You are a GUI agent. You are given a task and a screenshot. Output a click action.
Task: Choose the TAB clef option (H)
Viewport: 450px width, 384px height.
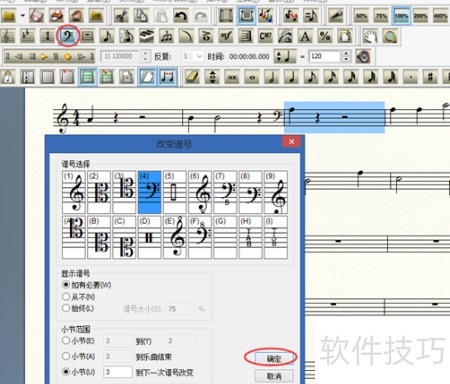coord(250,237)
